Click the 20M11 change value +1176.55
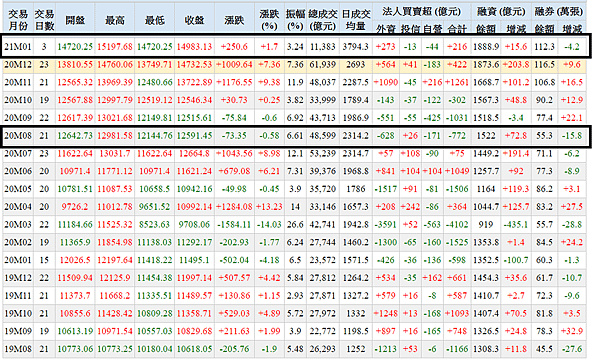The width and height of the screenshot is (600, 364). pos(234,82)
